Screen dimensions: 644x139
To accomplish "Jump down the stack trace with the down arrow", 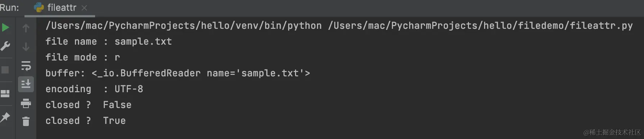I will [x=26, y=47].
